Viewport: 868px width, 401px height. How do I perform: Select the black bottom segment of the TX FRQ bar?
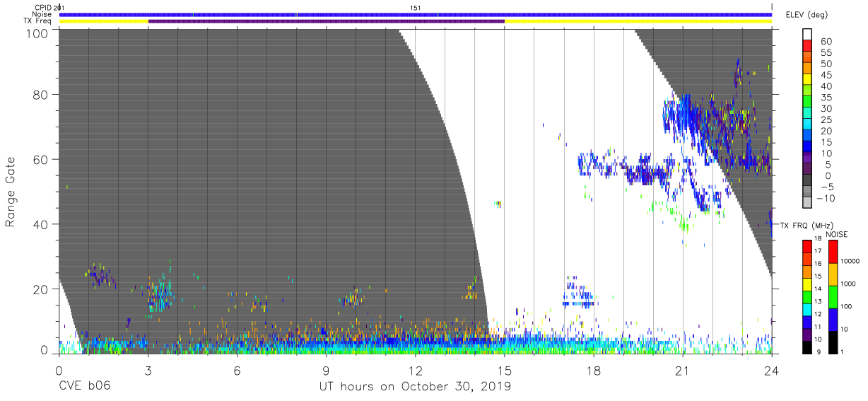[807, 346]
